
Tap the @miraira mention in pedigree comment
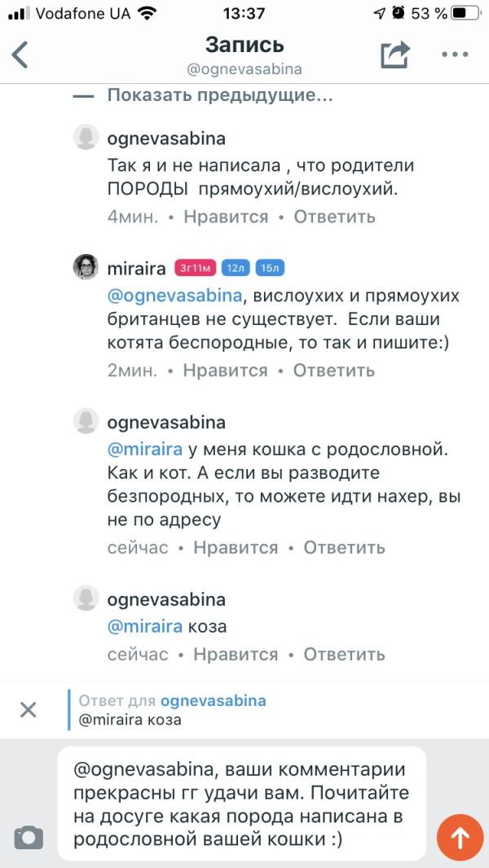[x=145, y=449]
